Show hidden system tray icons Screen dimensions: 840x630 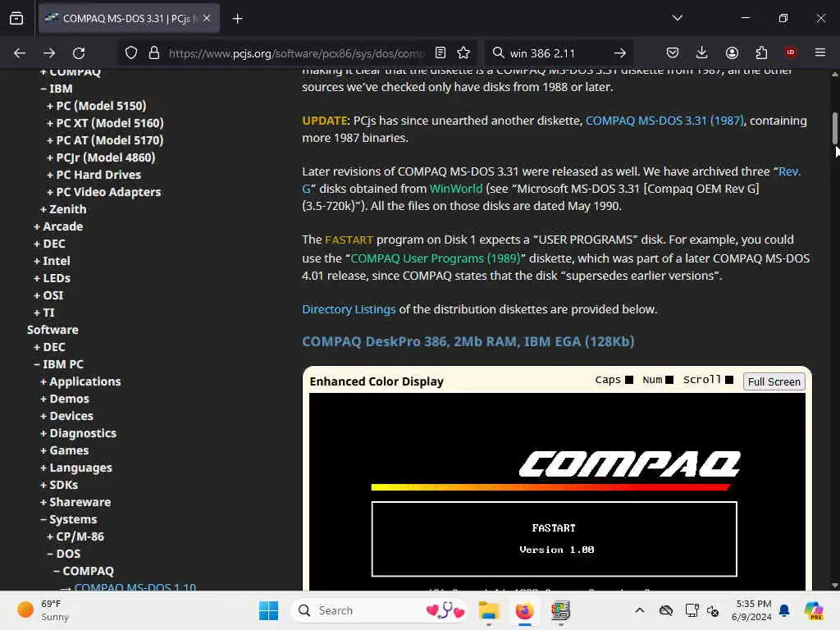[x=640, y=610]
